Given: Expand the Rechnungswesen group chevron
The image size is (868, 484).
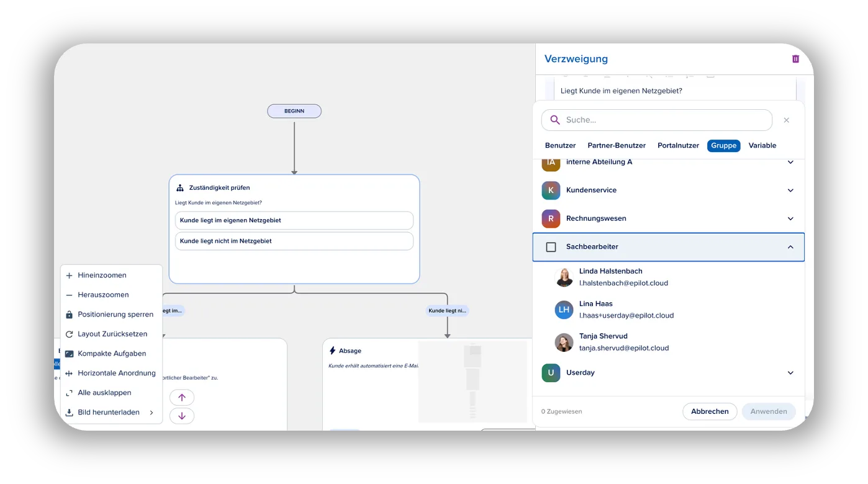Looking at the screenshot, I should point(790,218).
